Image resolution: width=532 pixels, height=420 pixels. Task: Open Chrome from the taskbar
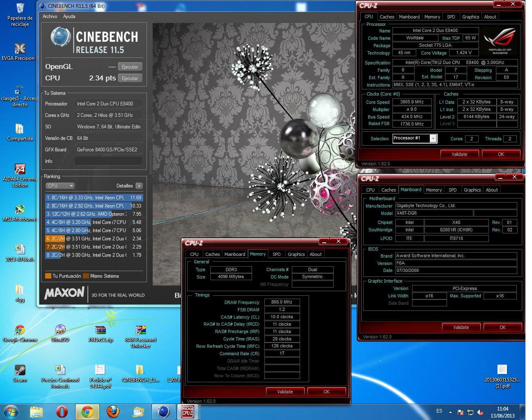pos(87,411)
